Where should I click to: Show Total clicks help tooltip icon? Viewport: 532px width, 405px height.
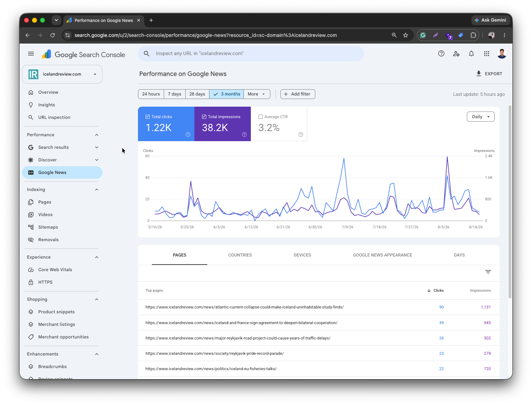click(x=188, y=135)
